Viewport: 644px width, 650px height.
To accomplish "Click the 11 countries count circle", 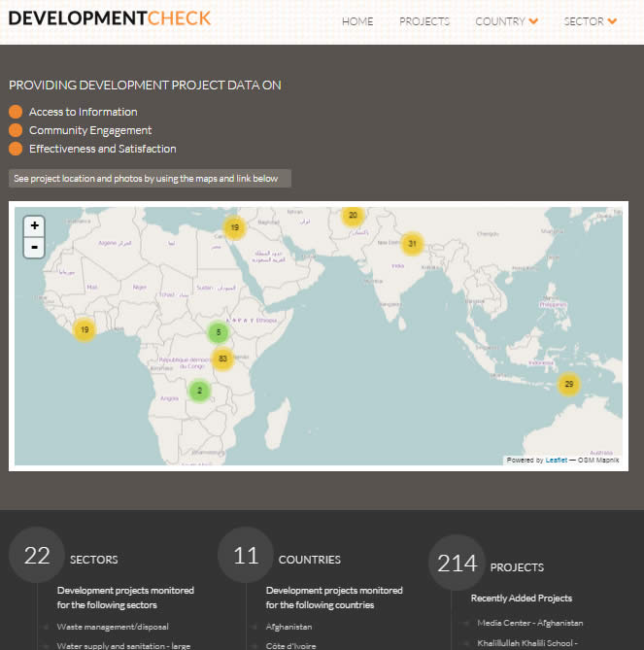I will [246, 555].
